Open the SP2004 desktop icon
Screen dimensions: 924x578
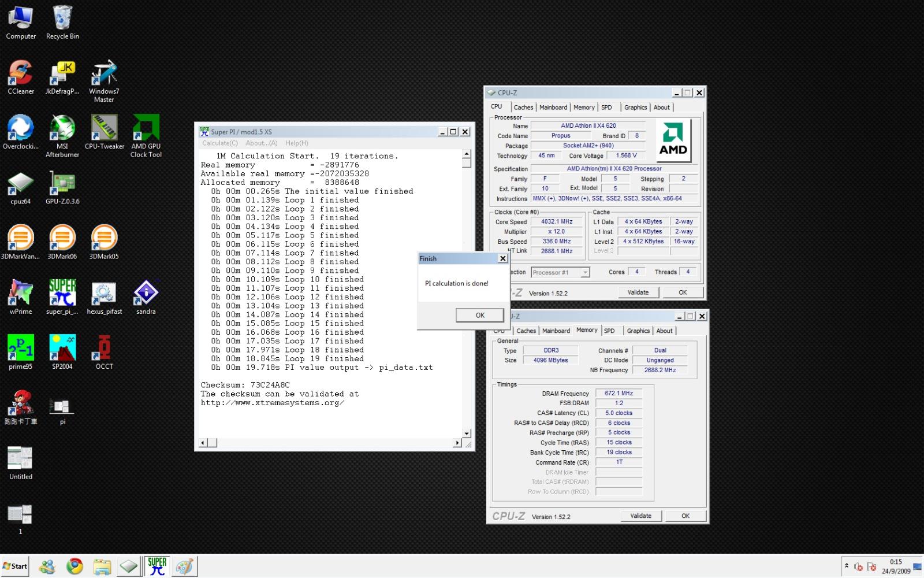click(62, 353)
